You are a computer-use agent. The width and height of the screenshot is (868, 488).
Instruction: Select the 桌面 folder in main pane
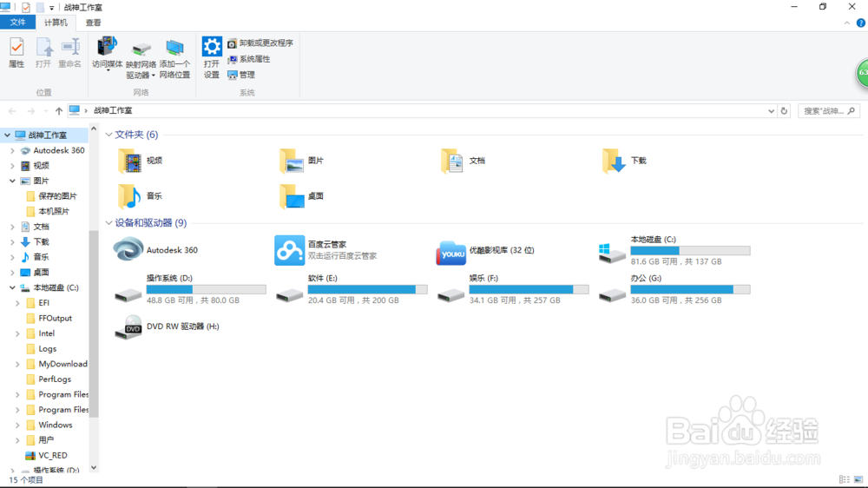click(302, 196)
